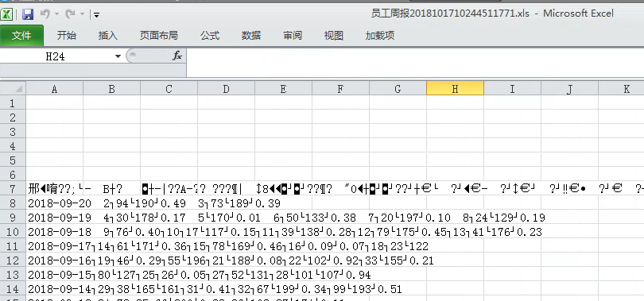Image resolution: width=644 pixels, height=301 pixels.
Task: Open the 加载项 ribbon tab
Action: point(380,36)
